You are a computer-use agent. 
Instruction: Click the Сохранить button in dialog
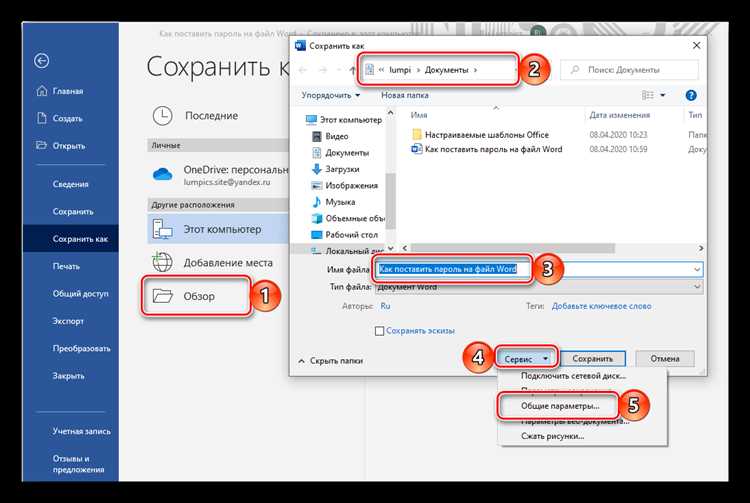pos(592,359)
